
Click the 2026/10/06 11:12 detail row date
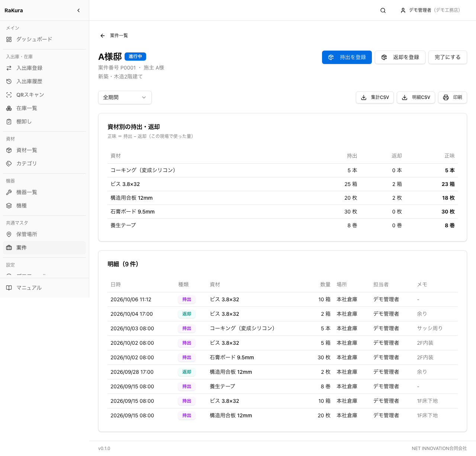pos(131,299)
